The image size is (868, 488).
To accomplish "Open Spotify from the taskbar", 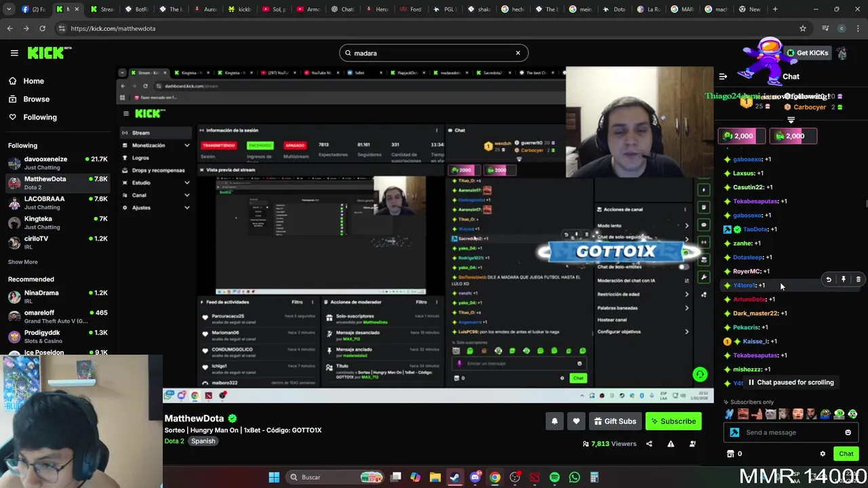I will pyautogui.click(x=555, y=477).
